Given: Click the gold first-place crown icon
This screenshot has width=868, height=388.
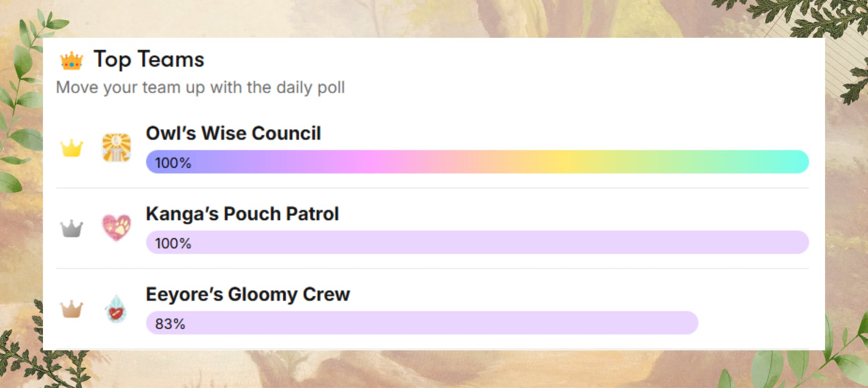Looking at the screenshot, I should [72, 148].
